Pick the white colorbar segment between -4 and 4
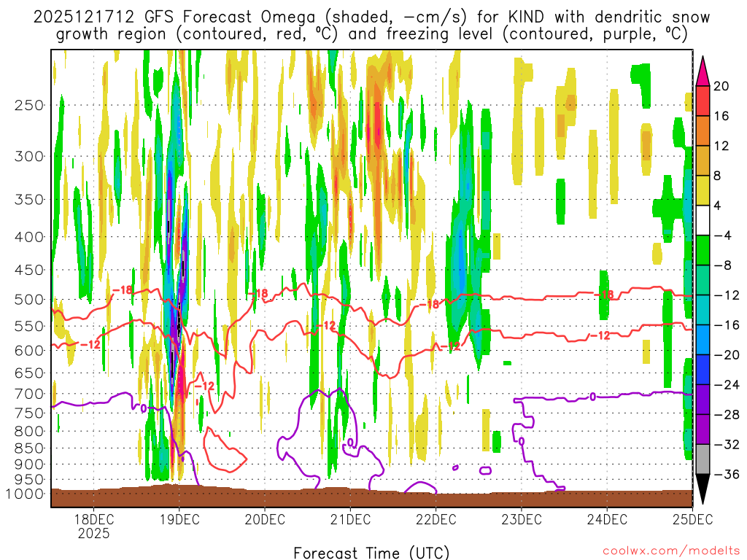 [x=703, y=220]
